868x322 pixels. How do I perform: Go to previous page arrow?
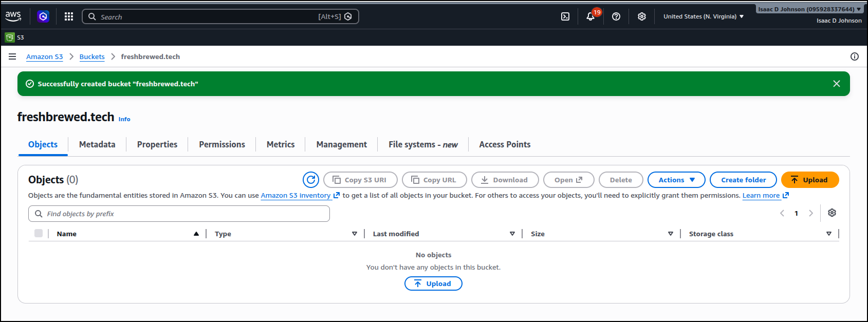pyautogui.click(x=782, y=213)
